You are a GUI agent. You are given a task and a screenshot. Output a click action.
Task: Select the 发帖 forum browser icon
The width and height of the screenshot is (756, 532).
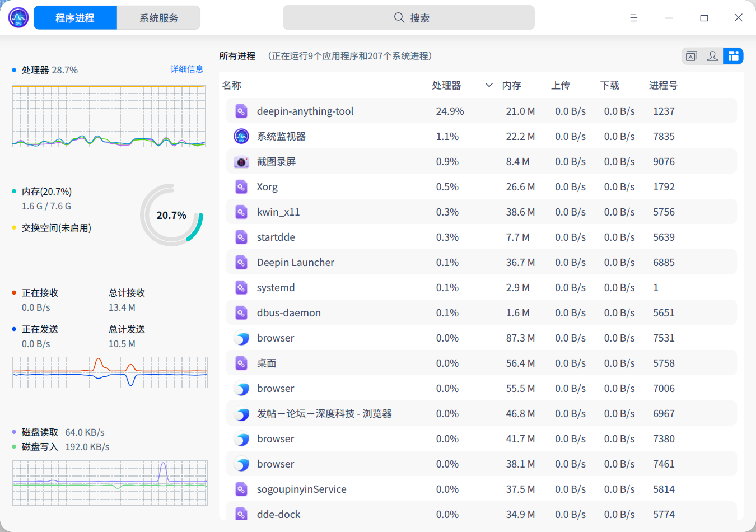click(241, 414)
